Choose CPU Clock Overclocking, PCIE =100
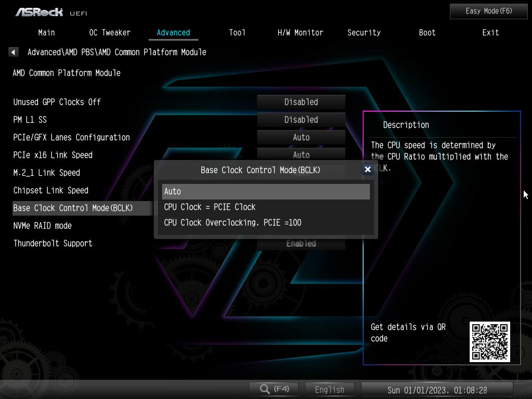532x399 pixels. coord(266,222)
